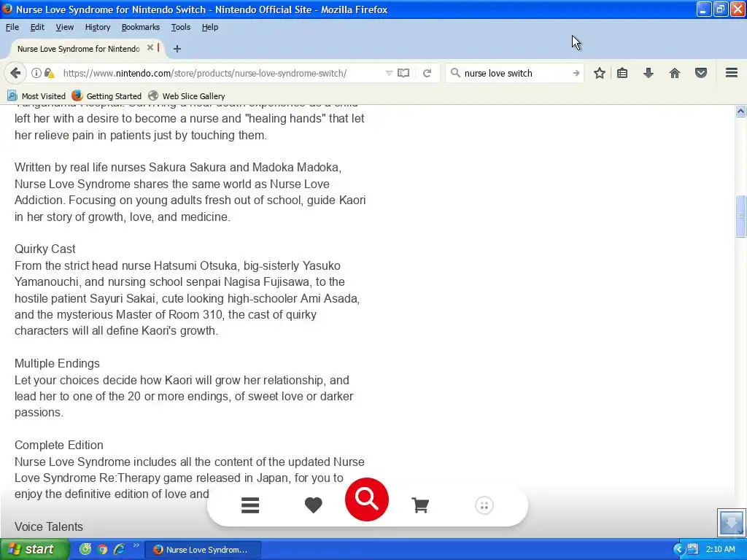Click scrollbar up arrow

(x=740, y=112)
